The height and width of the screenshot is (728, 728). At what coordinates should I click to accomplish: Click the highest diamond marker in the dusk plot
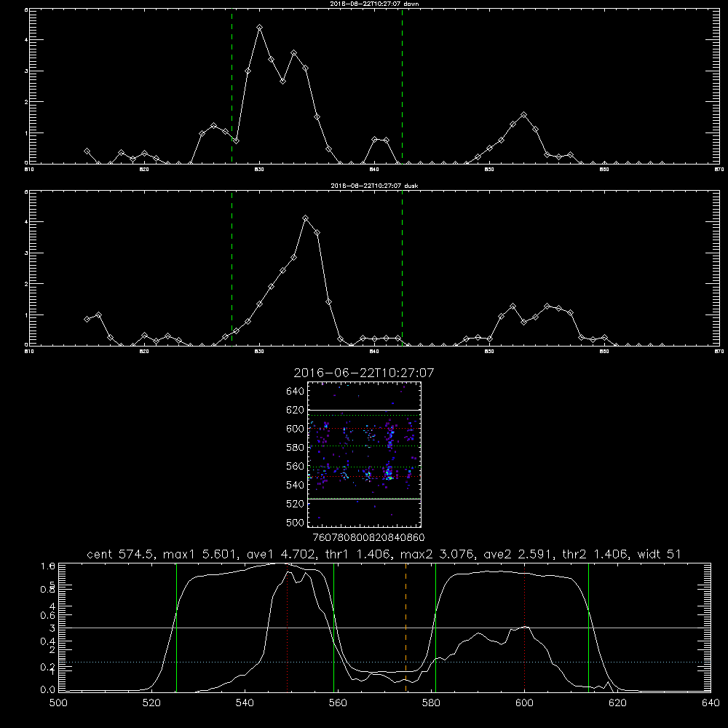tap(306, 218)
